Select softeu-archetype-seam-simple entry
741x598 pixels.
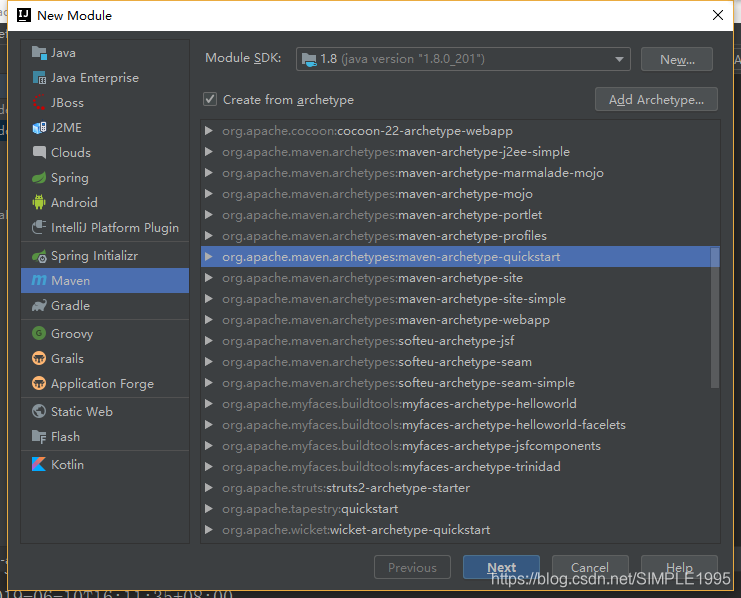pos(460,382)
